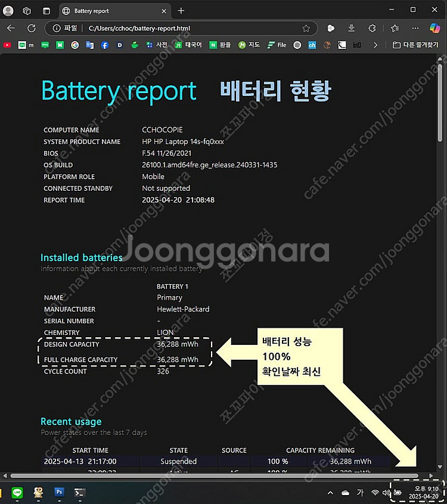Open the Facebook bookmark icon
The height and width of the screenshot is (504, 447).
point(104,45)
